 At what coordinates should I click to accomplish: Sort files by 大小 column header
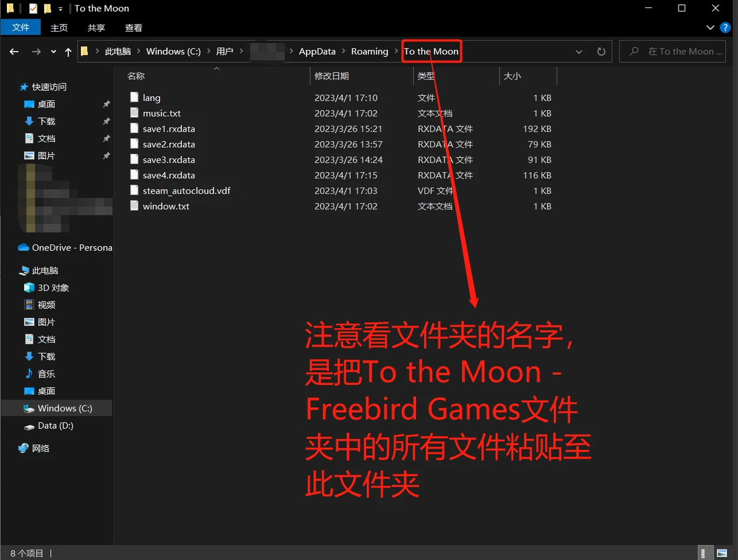tap(512, 75)
